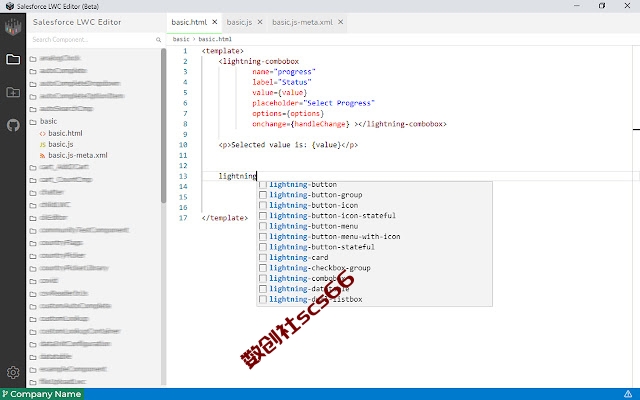This screenshot has height=400, width=640.
Task: Click the basic.html file icon in tree
Action: (x=42, y=133)
